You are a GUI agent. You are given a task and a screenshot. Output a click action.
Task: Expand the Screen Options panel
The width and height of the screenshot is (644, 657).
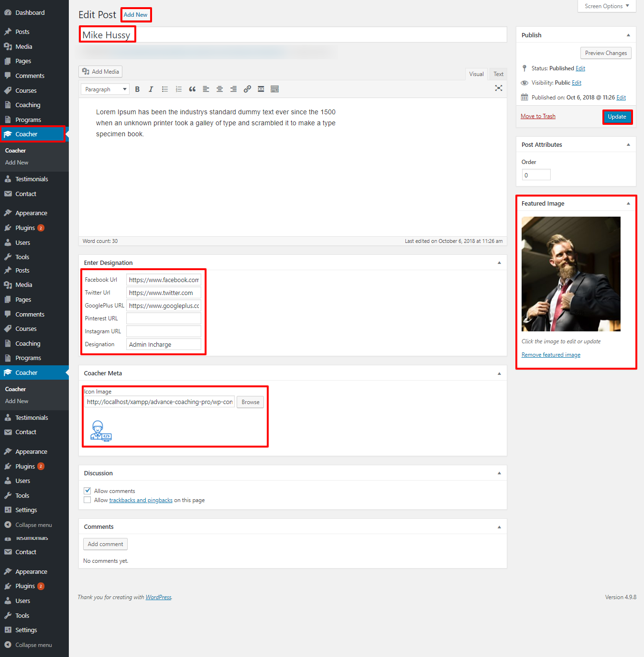coord(606,6)
